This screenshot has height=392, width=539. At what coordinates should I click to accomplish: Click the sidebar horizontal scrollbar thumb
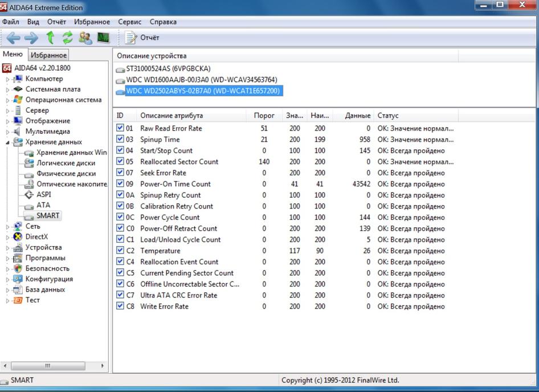click(x=48, y=366)
